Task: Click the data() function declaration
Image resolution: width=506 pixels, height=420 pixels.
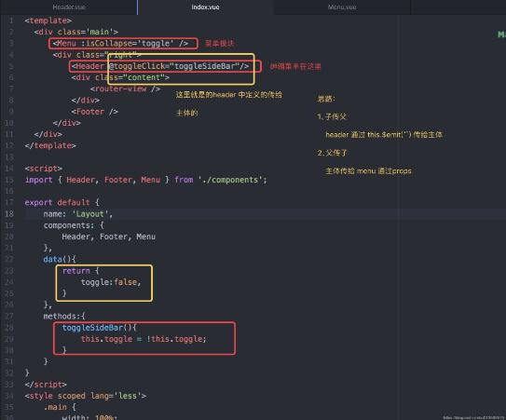Action: (x=60, y=259)
